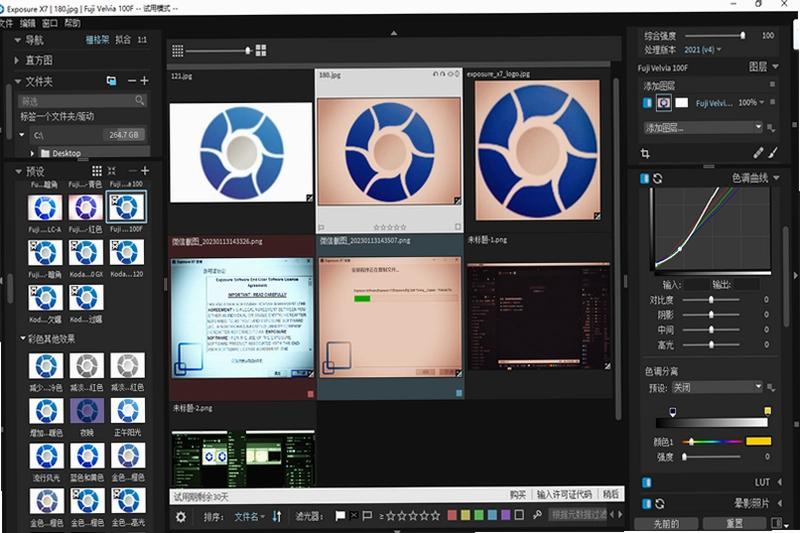Image resolution: width=800 pixels, height=533 pixels.
Task: Select the brush tool in the layers panel
Action: click(773, 153)
